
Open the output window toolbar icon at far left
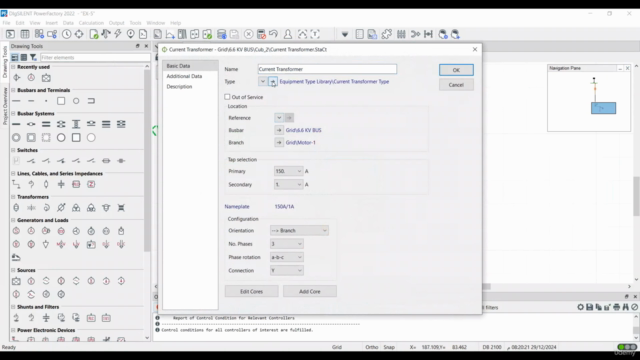click(10, 34)
